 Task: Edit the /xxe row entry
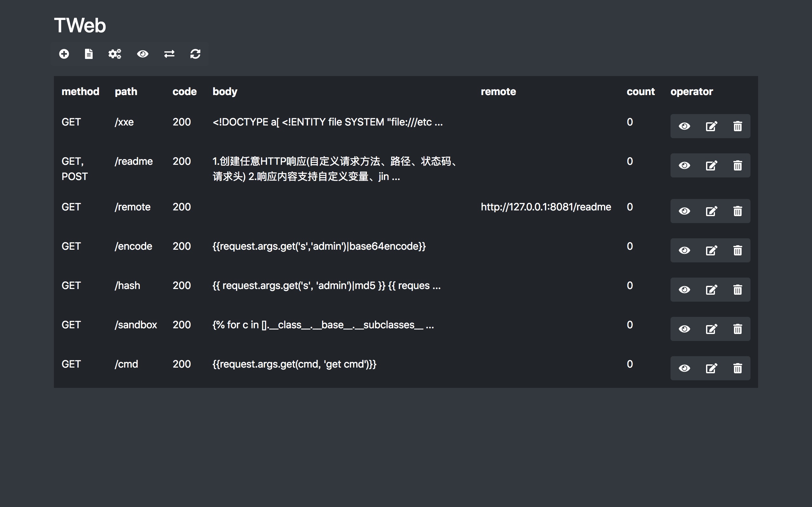click(x=711, y=126)
